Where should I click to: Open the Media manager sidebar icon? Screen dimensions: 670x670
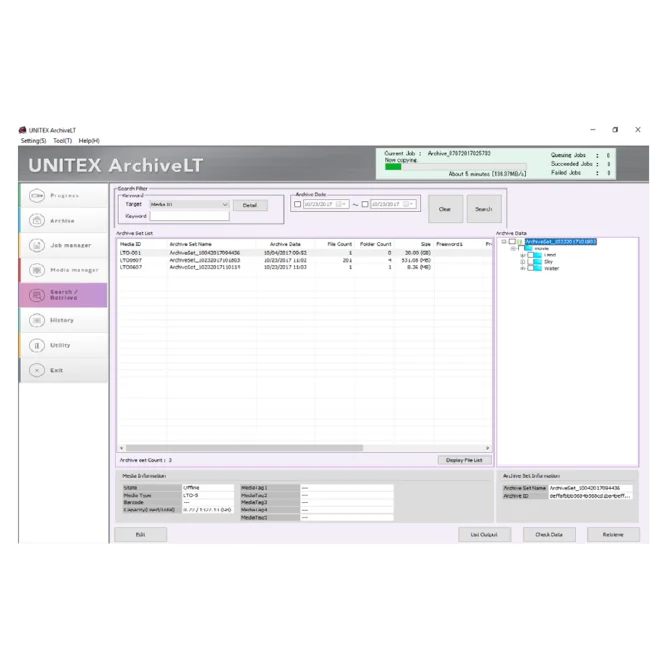[x=37, y=270]
